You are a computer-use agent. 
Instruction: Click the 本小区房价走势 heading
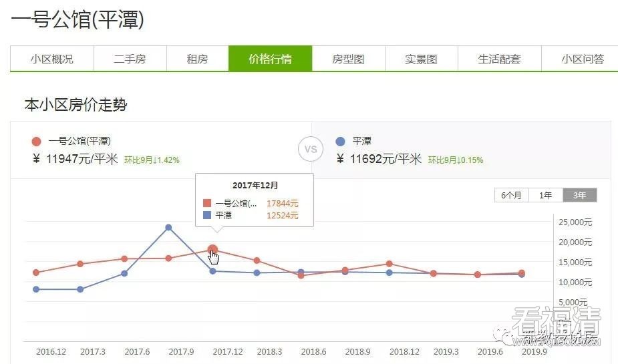[75, 105]
